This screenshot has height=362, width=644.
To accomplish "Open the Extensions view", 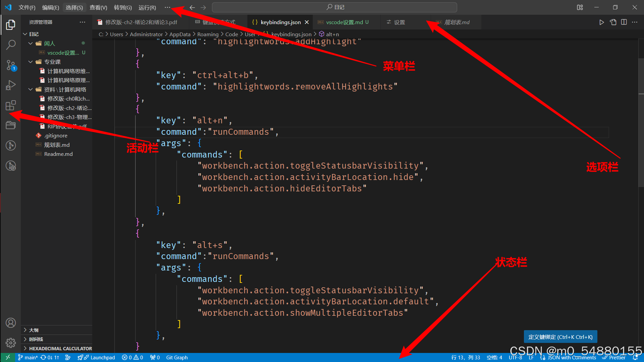I will tap(11, 105).
